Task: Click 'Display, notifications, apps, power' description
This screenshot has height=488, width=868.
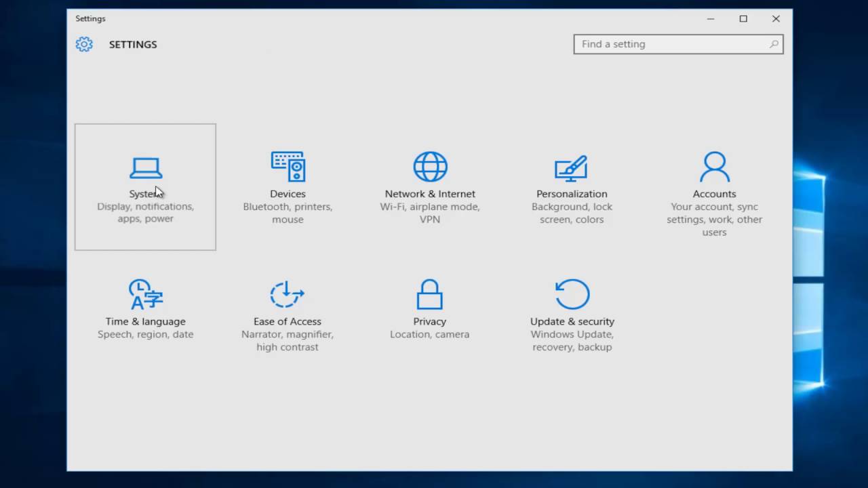Action: point(145,213)
